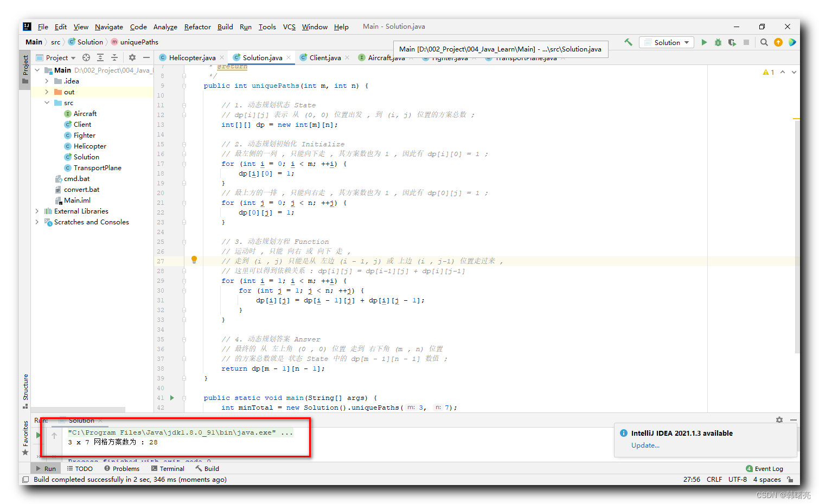Click Collapse All in Project panel header
This screenshot has width=819, height=504.
(x=114, y=57)
